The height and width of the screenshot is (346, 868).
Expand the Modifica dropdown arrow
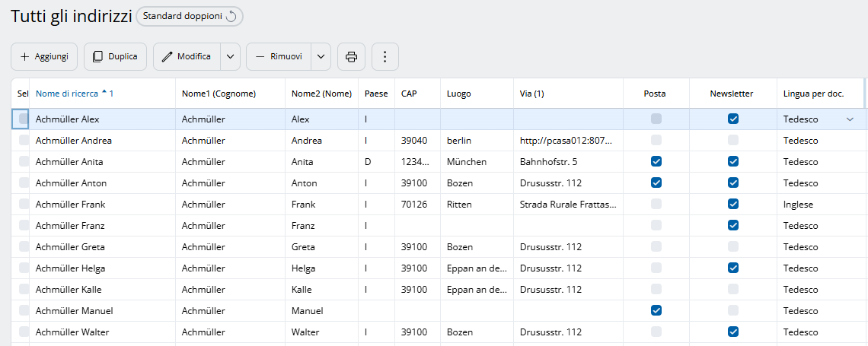[231, 57]
